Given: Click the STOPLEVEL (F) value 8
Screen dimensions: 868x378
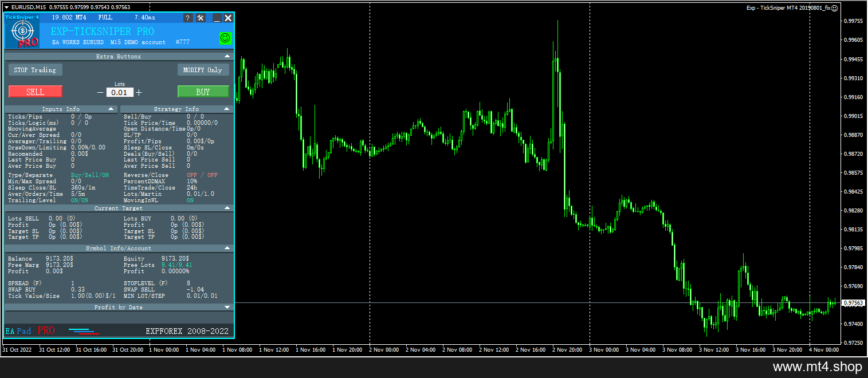Looking at the screenshot, I should (188, 283).
